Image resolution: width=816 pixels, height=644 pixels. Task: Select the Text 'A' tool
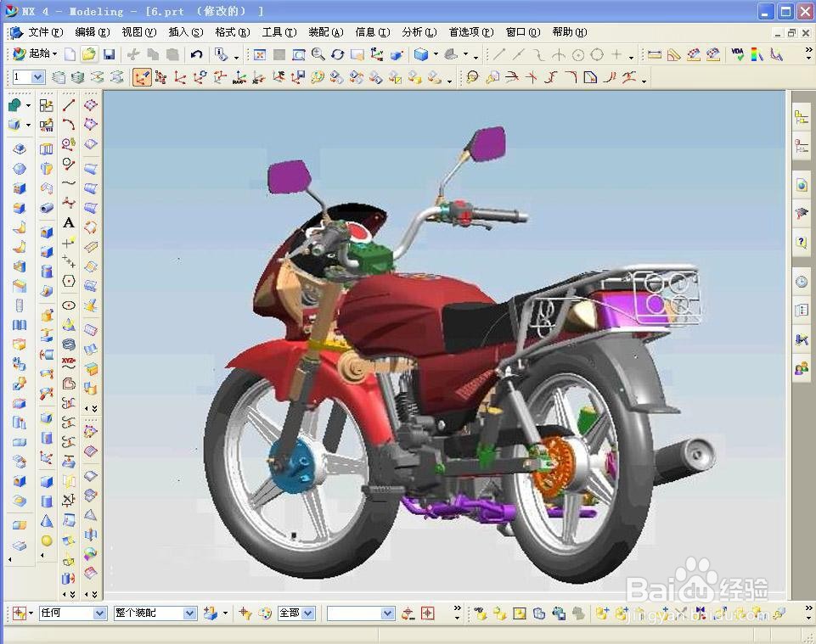click(x=69, y=222)
